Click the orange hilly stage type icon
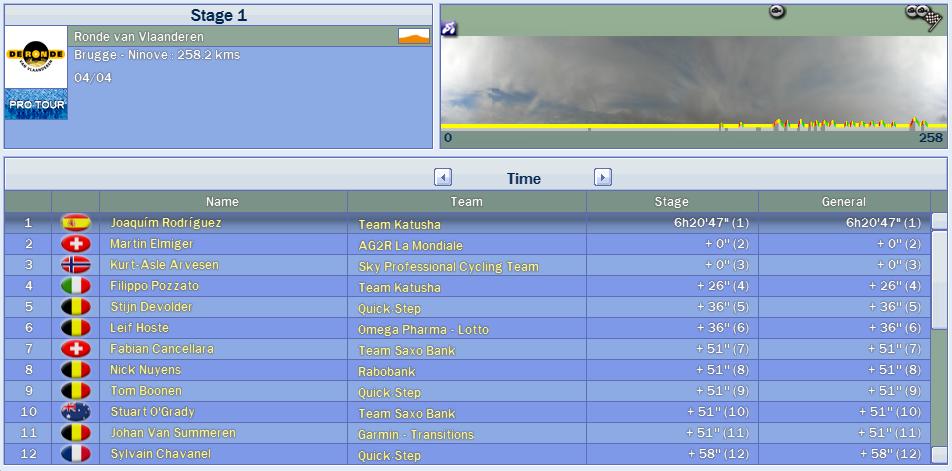Image resolution: width=952 pixels, height=471 pixels. pyautogui.click(x=414, y=36)
